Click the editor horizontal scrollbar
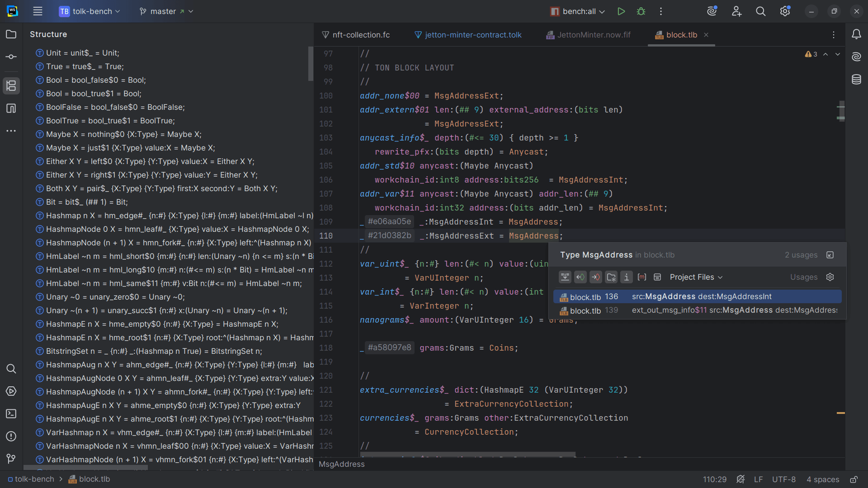Viewport: 868px width, 488px height. (x=468, y=454)
